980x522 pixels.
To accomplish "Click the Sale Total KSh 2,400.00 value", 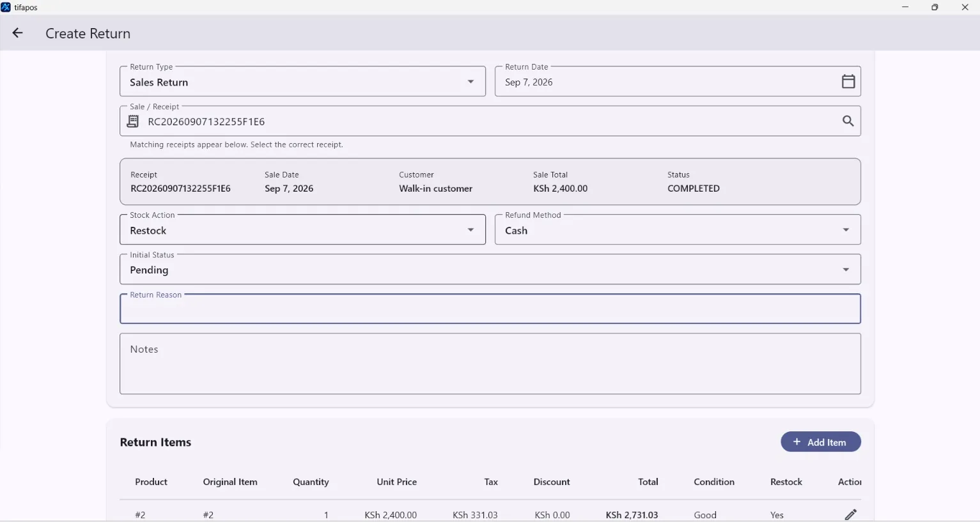I will click(561, 188).
